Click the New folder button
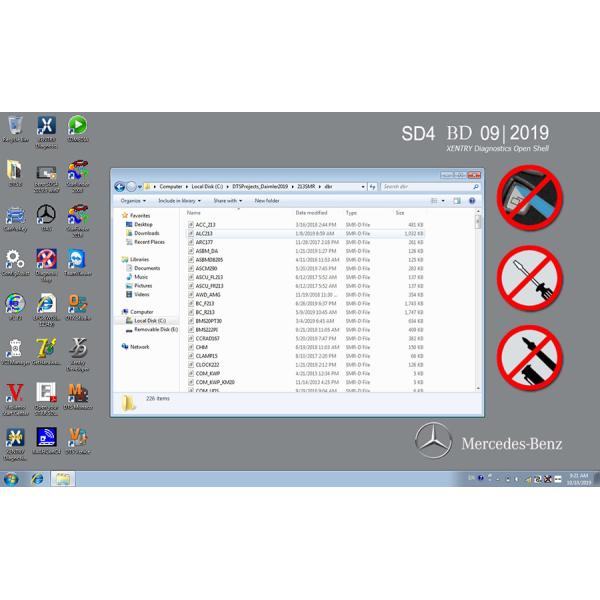This screenshot has height=600, width=600. pyautogui.click(x=267, y=200)
